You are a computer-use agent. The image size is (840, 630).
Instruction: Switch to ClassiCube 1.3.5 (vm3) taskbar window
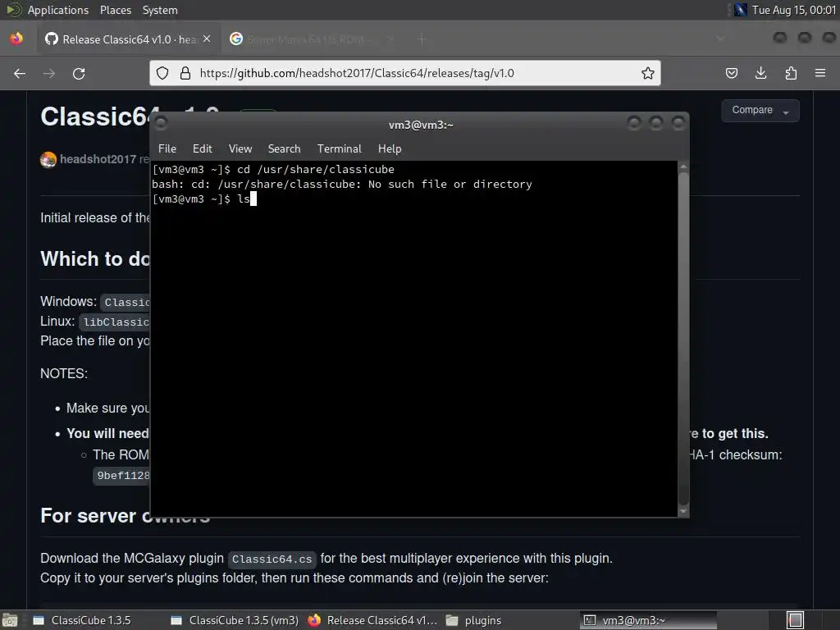(235, 620)
